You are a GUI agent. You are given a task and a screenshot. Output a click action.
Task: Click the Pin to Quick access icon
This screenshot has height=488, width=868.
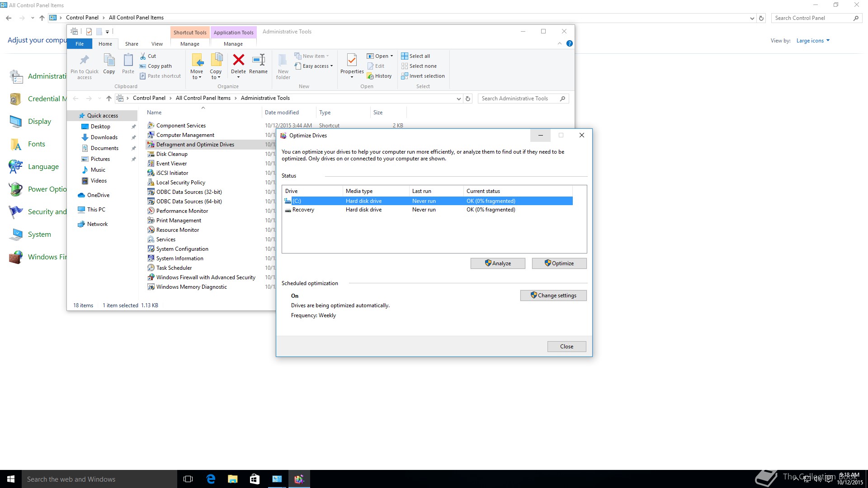pos(84,60)
